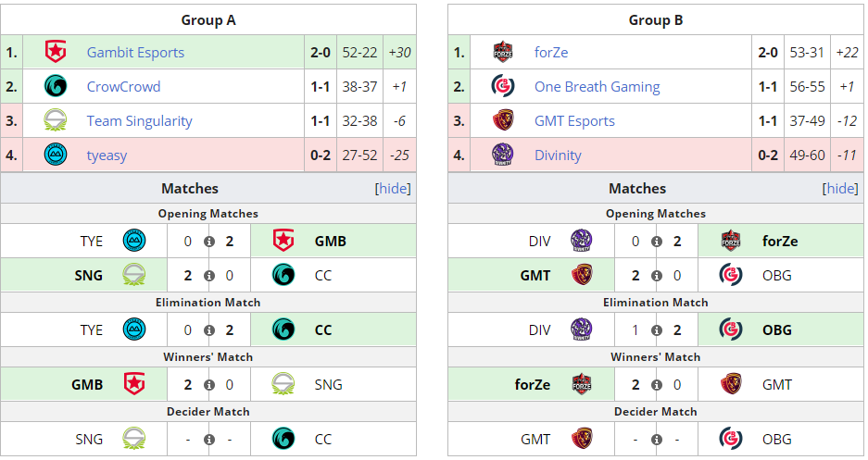Open the Gambit Esports team link
Screen dimensions: 868x460
point(135,53)
